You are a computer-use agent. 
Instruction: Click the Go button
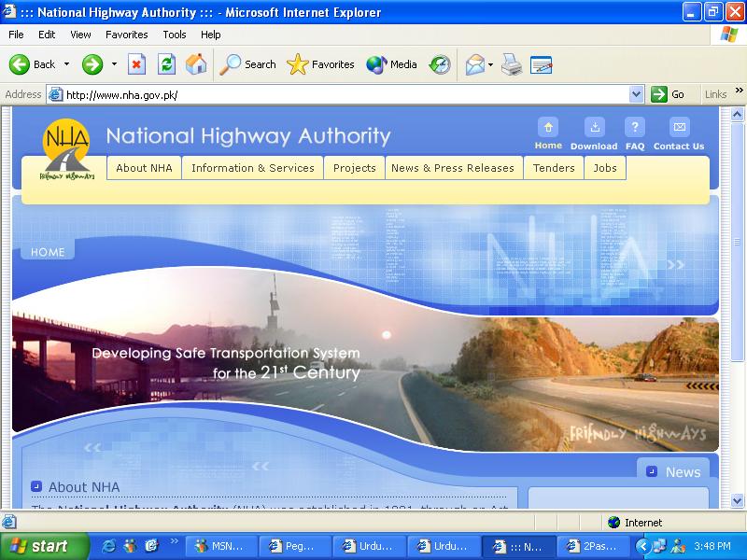(x=668, y=94)
